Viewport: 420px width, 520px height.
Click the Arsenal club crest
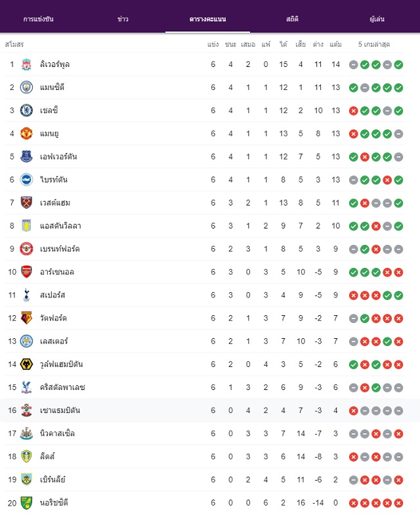point(26,272)
